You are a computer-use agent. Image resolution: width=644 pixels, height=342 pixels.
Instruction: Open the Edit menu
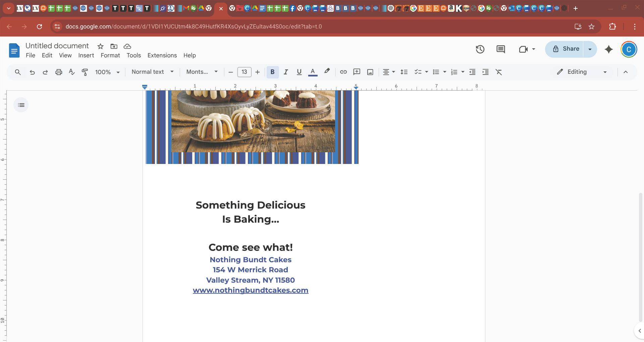(x=47, y=56)
